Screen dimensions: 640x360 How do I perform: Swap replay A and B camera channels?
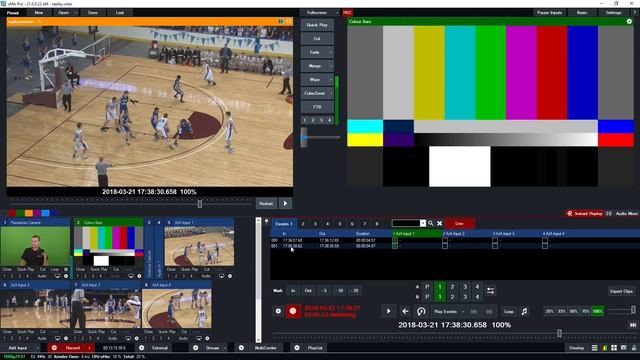coord(490,291)
